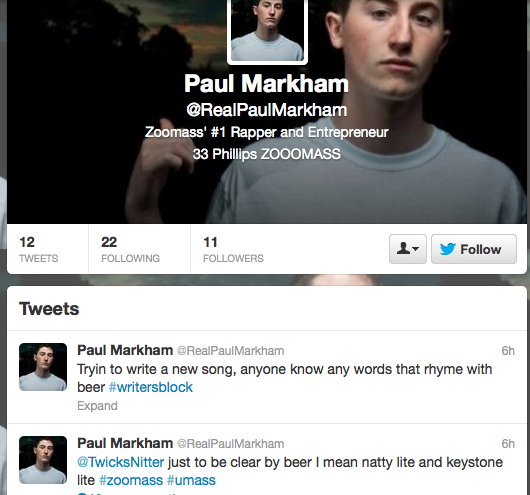Click the Follow button with bird icon
Image resolution: width=530 pixels, height=495 pixels.
click(474, 249)
